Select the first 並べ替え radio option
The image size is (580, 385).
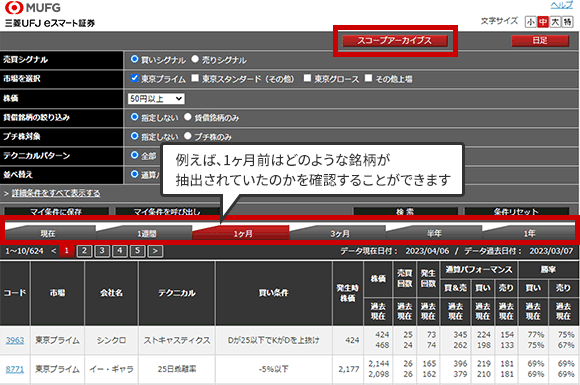[135, 174]
